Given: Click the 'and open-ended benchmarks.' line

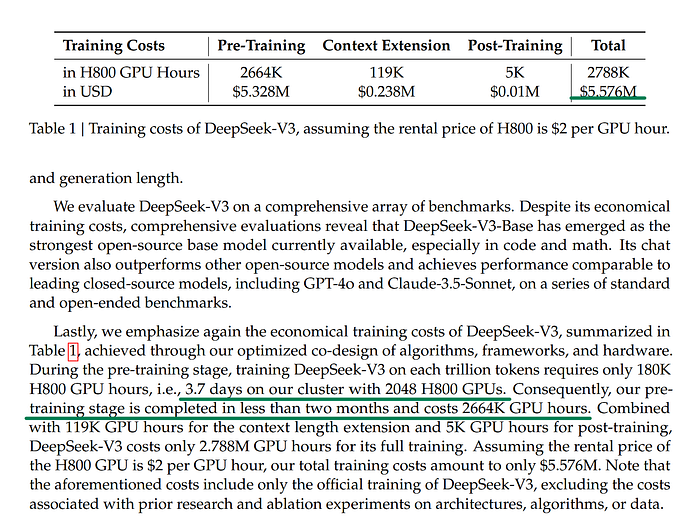Looking at the screenshot, I should 130,303.
